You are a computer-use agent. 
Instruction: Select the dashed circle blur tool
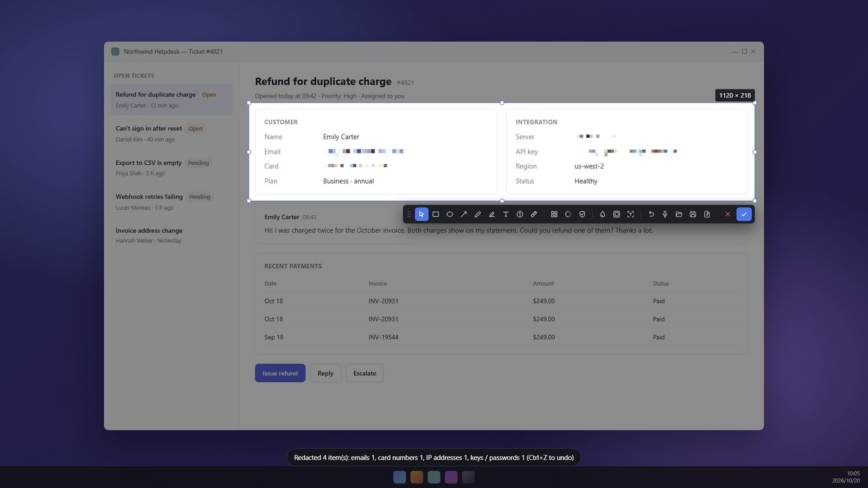point(568,214)
